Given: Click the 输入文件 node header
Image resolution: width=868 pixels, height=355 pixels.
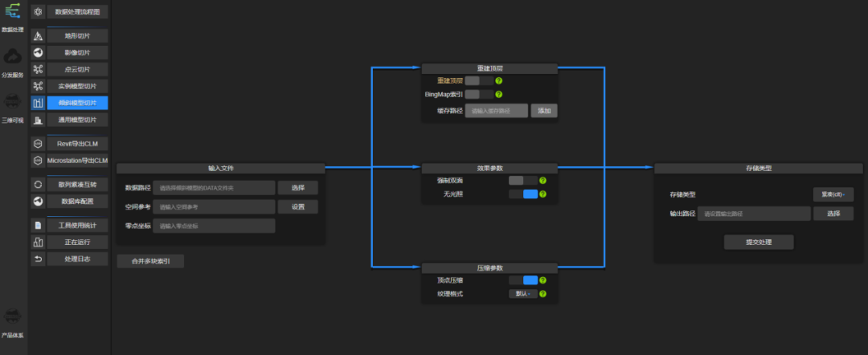Looking at the screenshot, I should click(221, 168).
